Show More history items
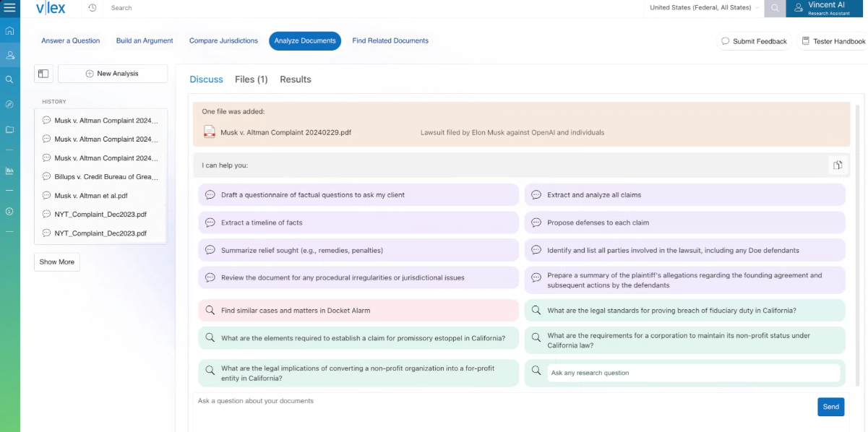The width and height of the screenshot is (868, 432). [x=57, y=262]
